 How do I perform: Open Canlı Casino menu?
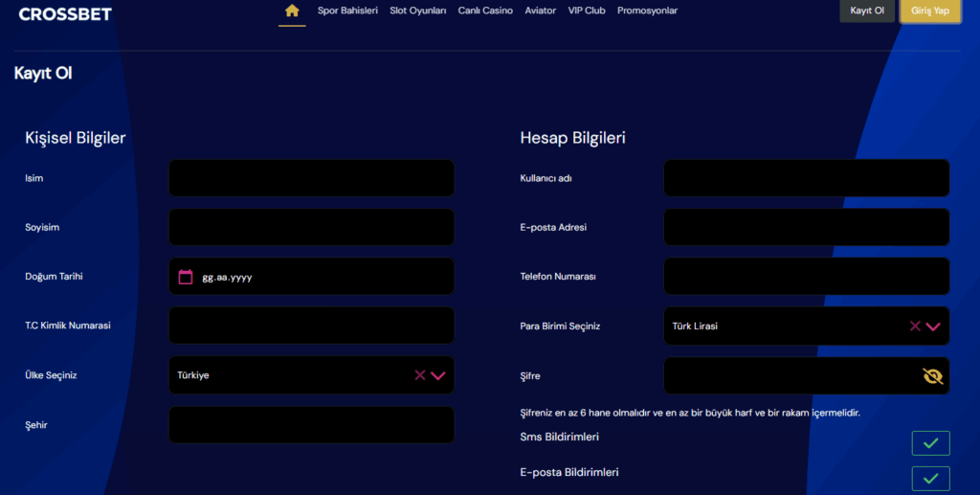click(x=485, y=11)
